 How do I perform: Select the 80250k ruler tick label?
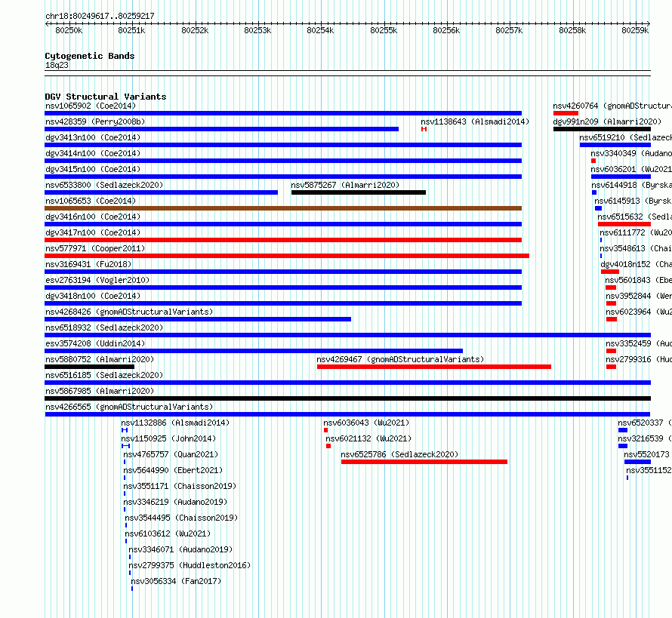69,30
